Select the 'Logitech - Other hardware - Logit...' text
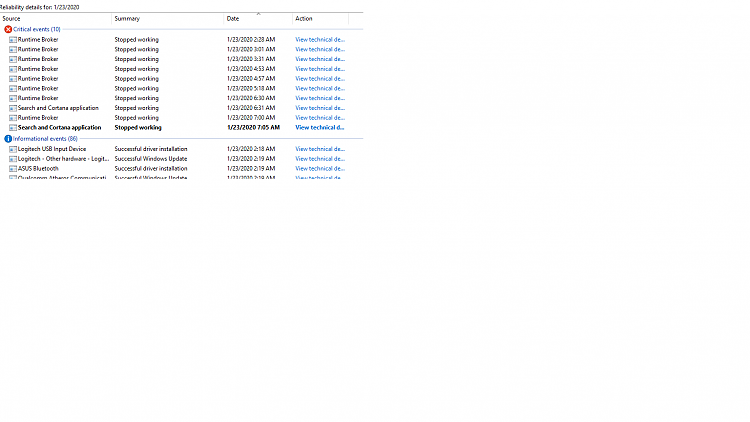Screen dimensions: 750x422 [63, 159]
